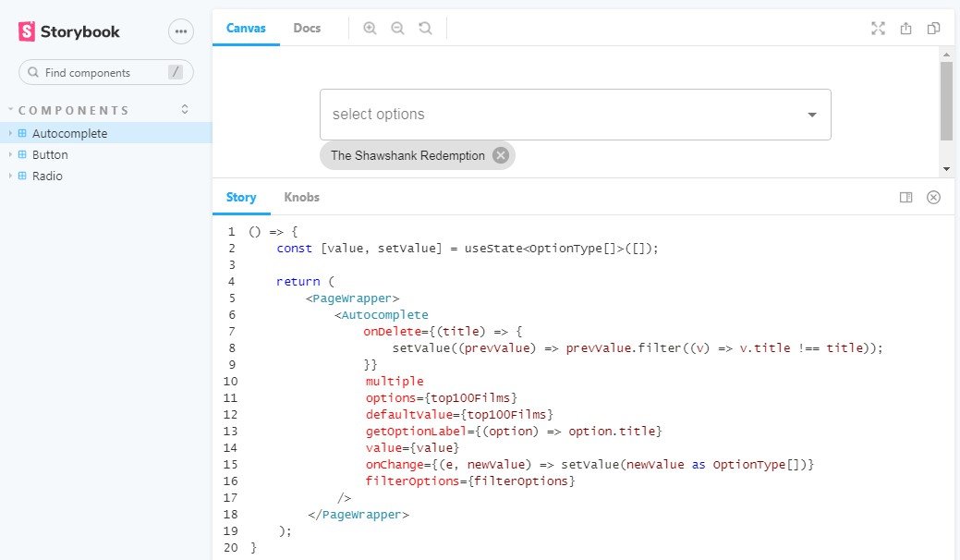Expand the Button component in sidebar

tap(9, 154)
